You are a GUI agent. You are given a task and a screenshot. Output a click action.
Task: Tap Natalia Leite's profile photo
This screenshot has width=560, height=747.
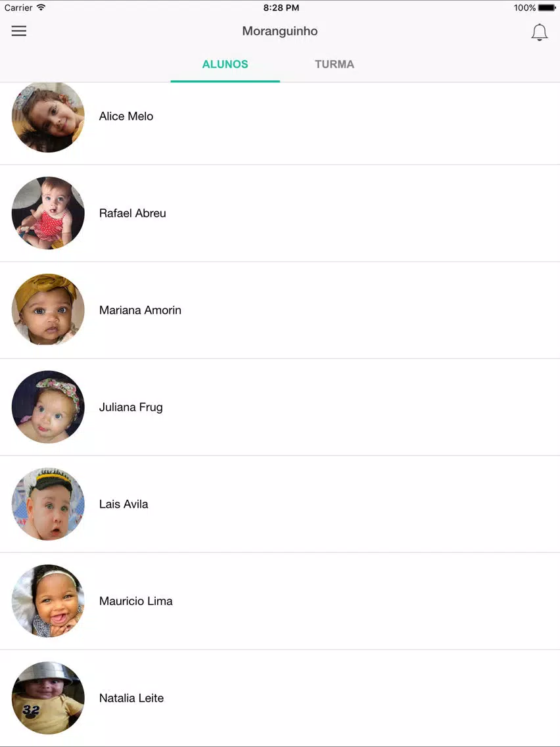point(48,698)
